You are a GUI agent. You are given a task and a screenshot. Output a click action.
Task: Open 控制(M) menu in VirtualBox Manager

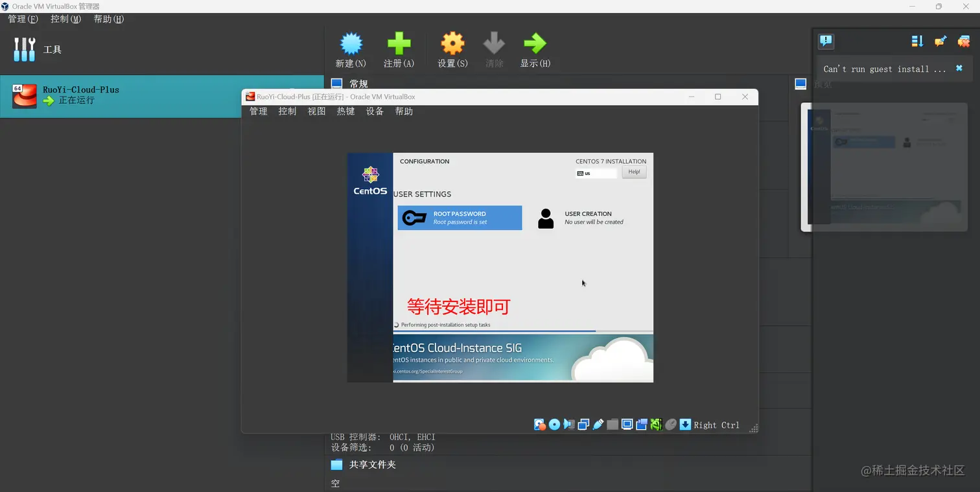click(x=65, y=19)
